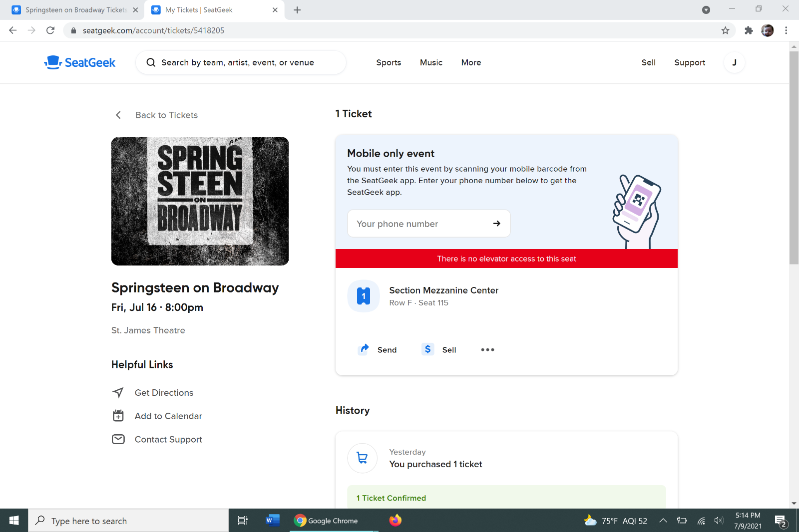This screenshot has height=532, width=799.
Task: Click the network tray icon
Action: coord(701,521)
